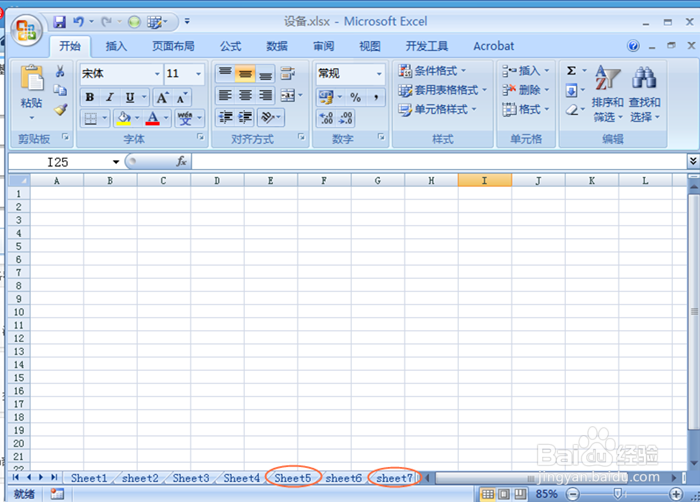Click zoom out minus button
This screenshot has width=700, height=502.
[573, 494]
